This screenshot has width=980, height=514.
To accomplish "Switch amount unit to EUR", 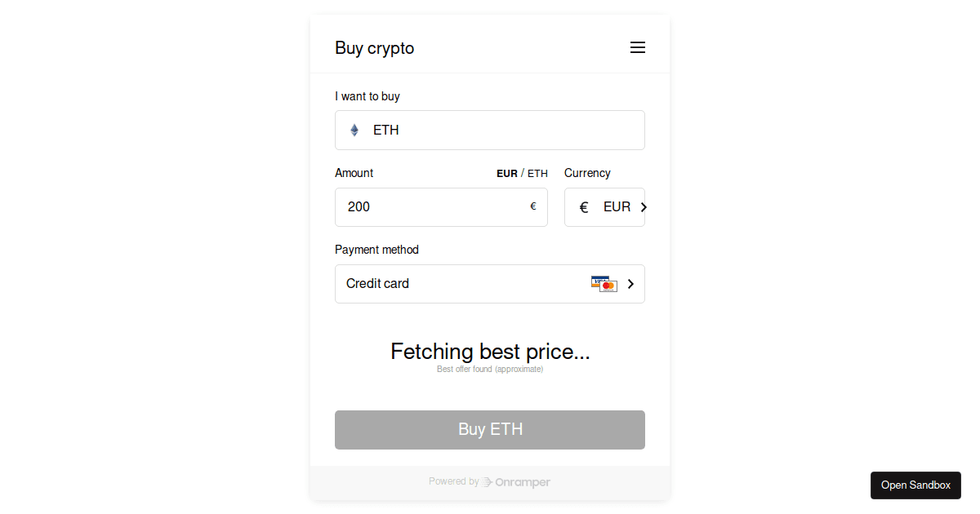I will pyautogui.click(x=506, y=174).
